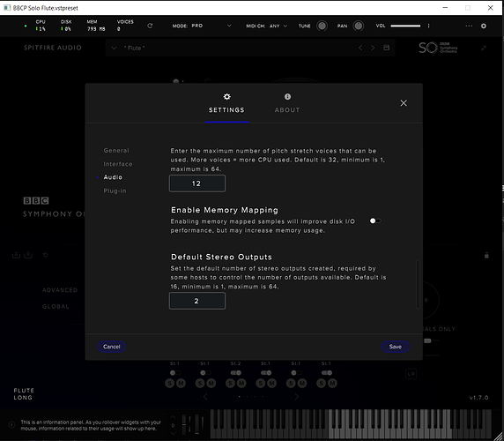Open the MIDI CH ANY dropdown
The width and height of the screenshot is (504, 441).
pos(267,26)
